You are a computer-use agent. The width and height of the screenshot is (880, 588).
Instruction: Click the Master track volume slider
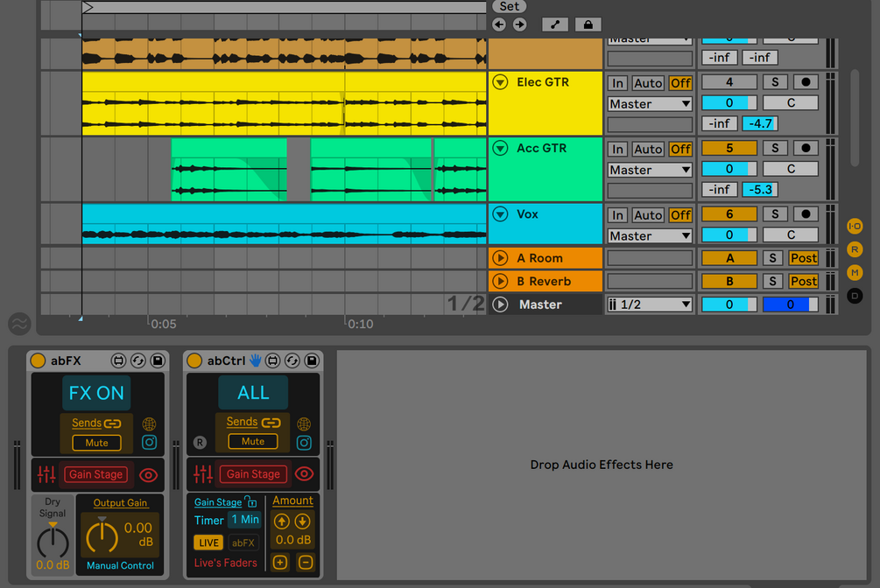point(729,304)
